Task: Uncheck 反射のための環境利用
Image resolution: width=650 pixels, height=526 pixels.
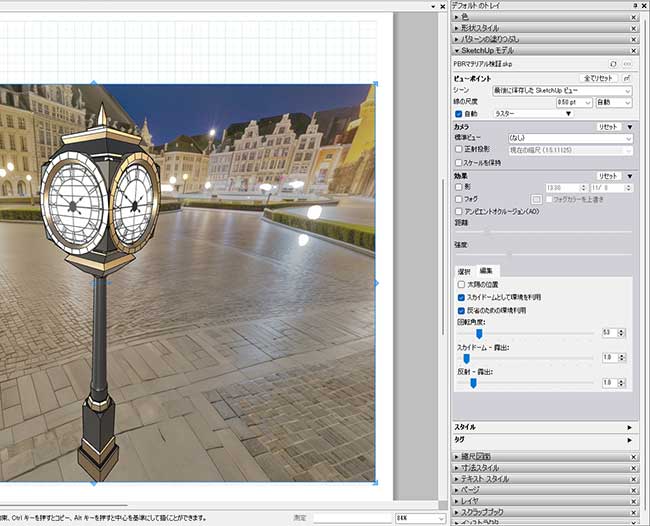Action: coord(461,310)
